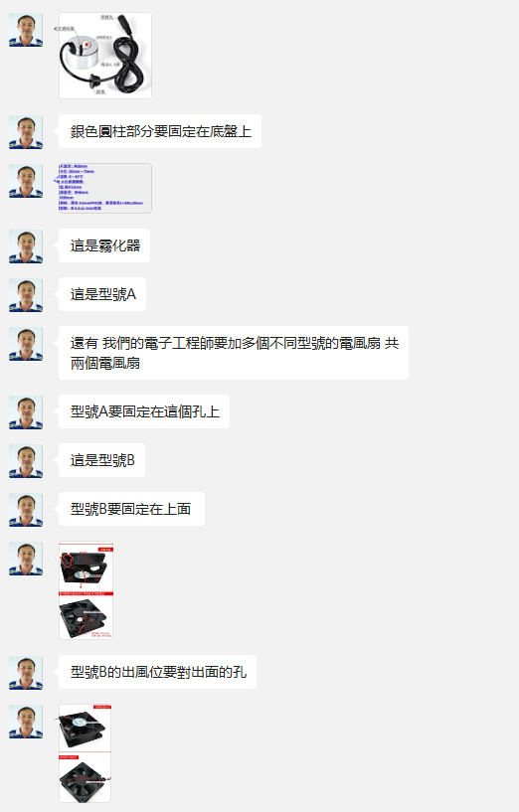Select the message 型號B的出風位要對出面的孔
Image resolution: width=519 pixels, height=812 pixels.
coord(157,672)
